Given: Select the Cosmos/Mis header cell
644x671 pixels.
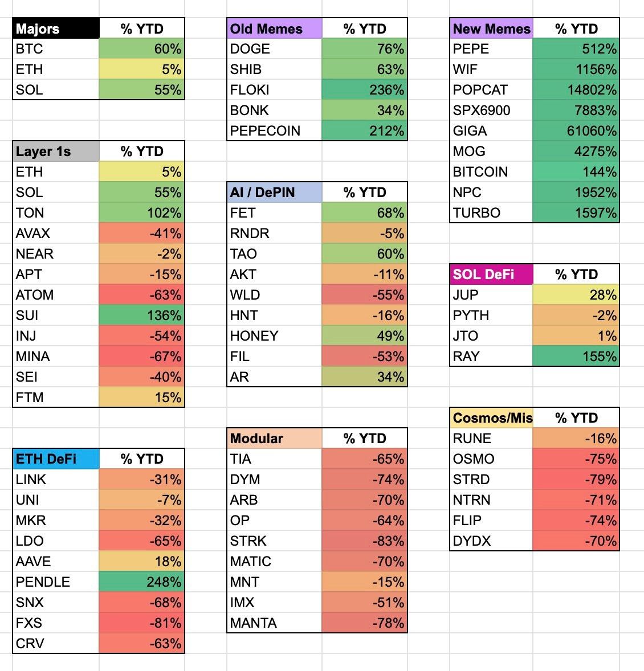Looking at the screenshot, I should tap(491, 418).
